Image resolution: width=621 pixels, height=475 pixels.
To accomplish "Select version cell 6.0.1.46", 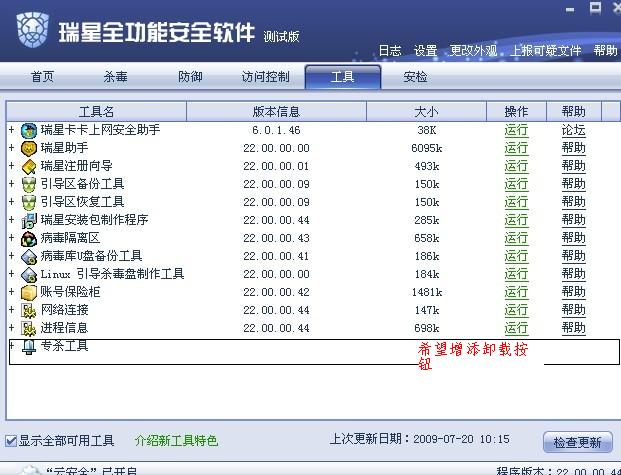I will click(x=276, y=130).
